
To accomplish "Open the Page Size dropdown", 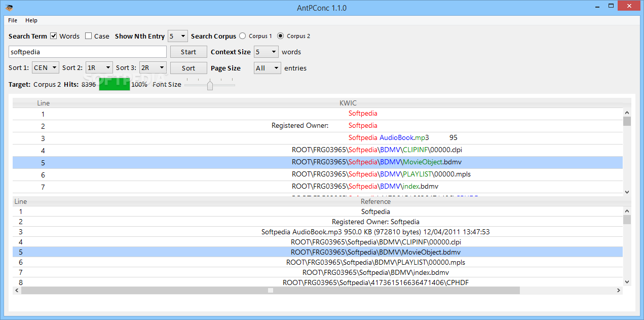I will 267,68.
